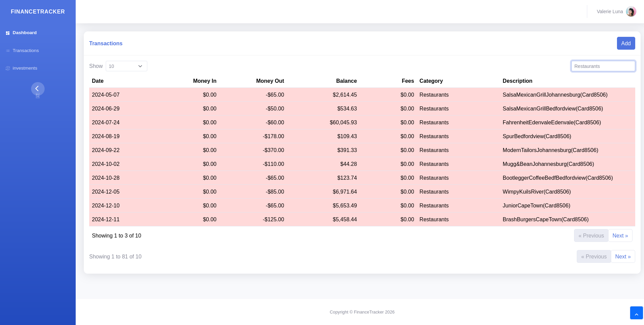Viewport: 644px width, 325px height.
Task: Click the Dashboard grid icon
Action: point(8,33)
